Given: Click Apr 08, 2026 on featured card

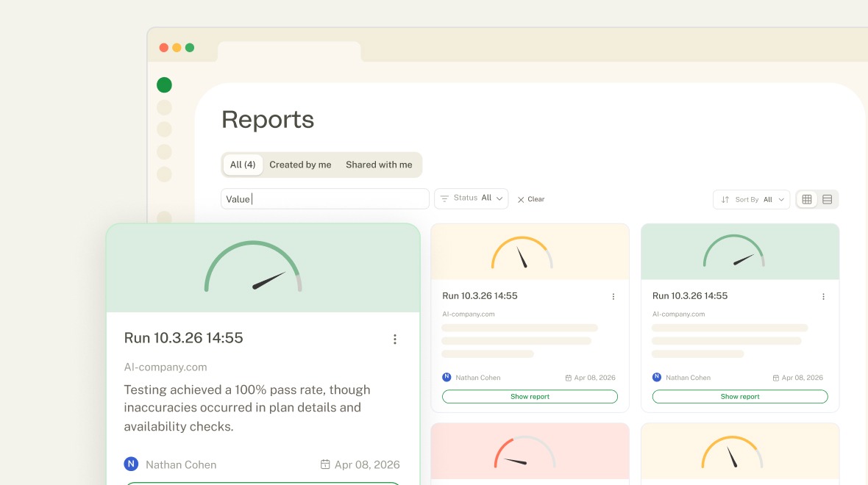Looking at the screenshot, I should [367, 464].
